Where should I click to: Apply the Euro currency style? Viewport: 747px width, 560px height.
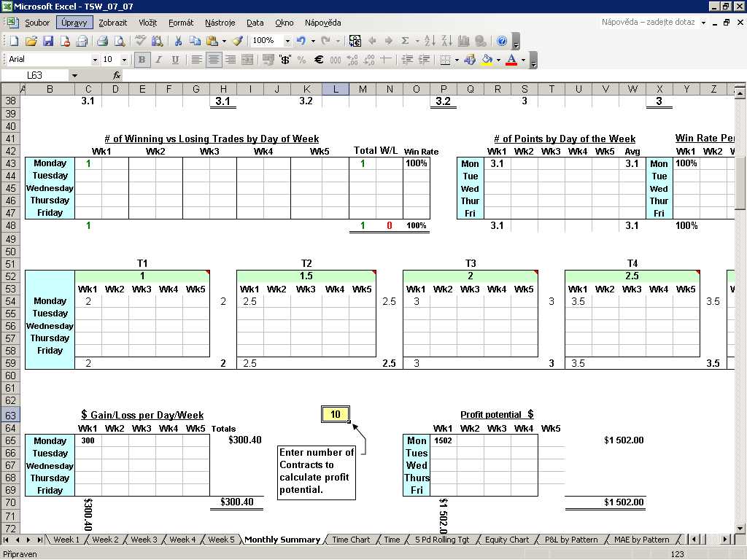[319, 60]
